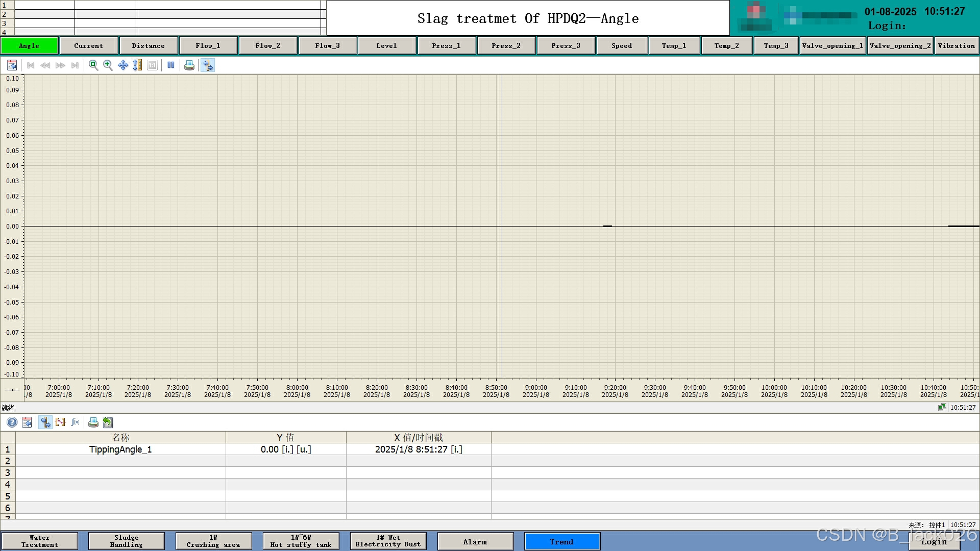Viewport: 980px width, 551px height.
Task: Toggle ruler window button in table toolbar
Action: coord(45,422)
